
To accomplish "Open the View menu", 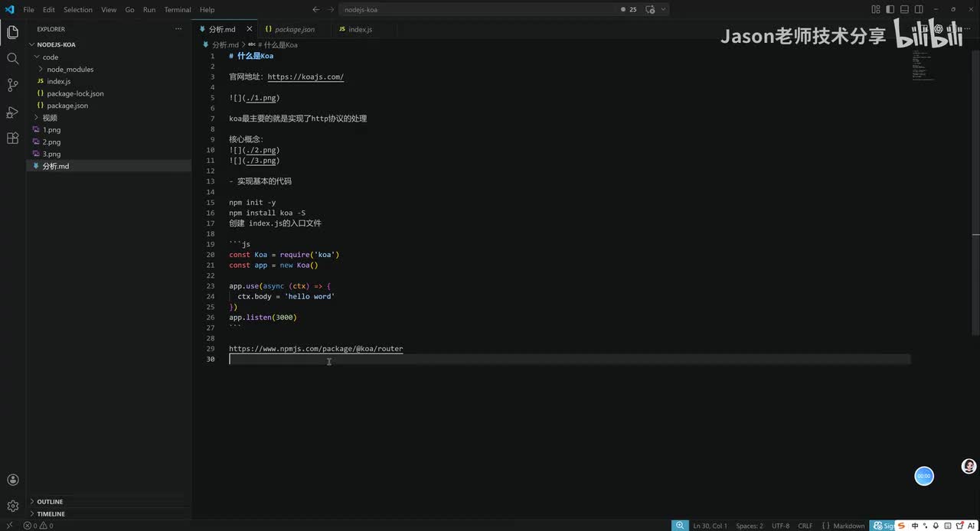I will pos(109,10).
